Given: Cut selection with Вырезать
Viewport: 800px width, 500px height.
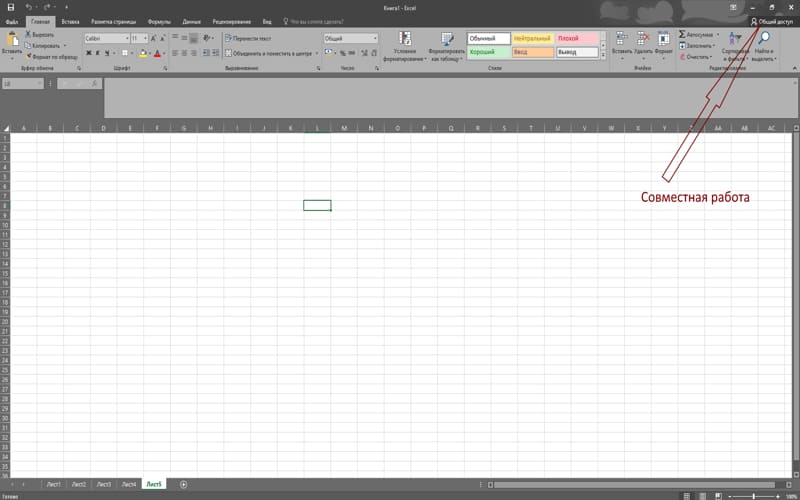Looking at the screenshot, I should 40,35.
